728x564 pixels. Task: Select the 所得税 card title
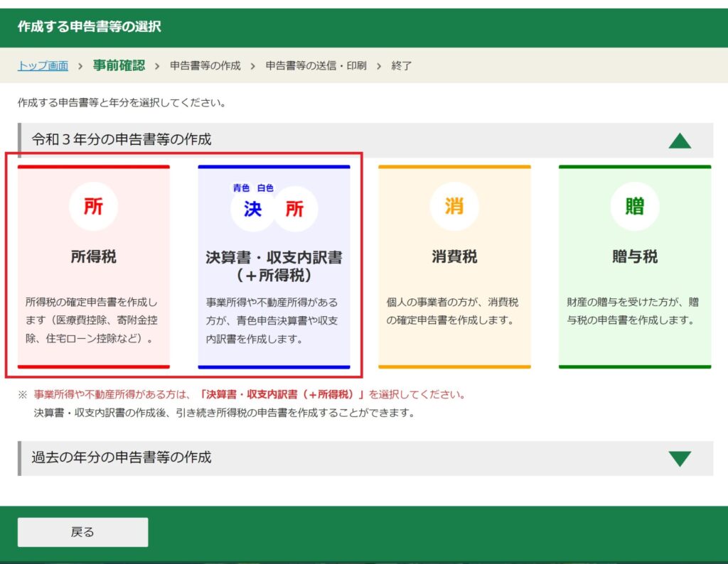click(x=93, y=256)
